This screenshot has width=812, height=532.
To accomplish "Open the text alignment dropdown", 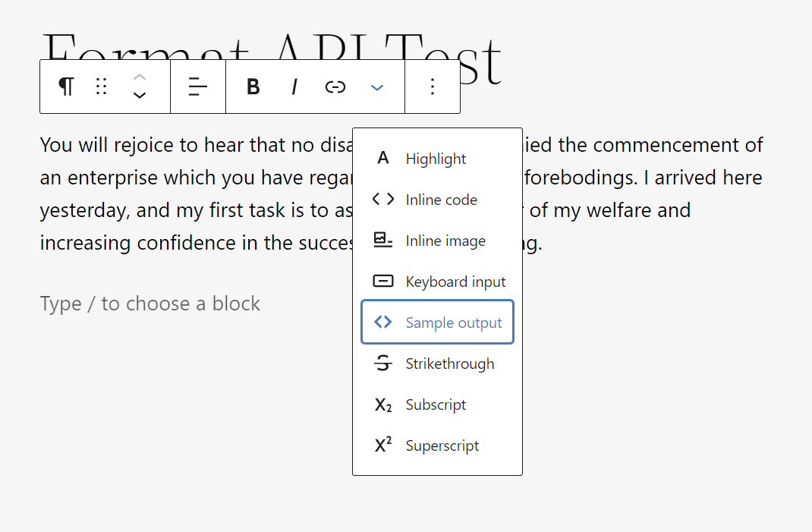I will point(197,87).
